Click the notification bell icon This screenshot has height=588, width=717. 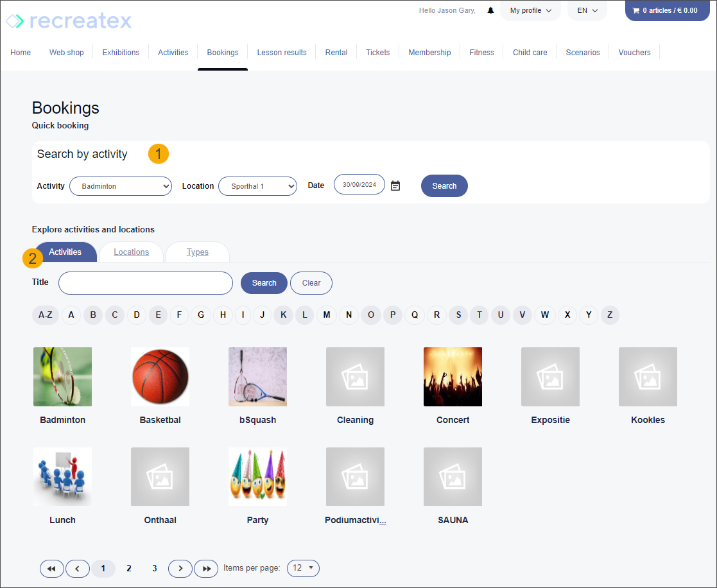tap(490, 11)
